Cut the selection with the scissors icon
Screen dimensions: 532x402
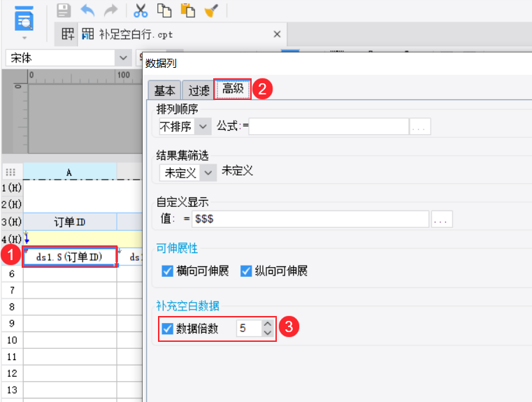coord(141,10)
